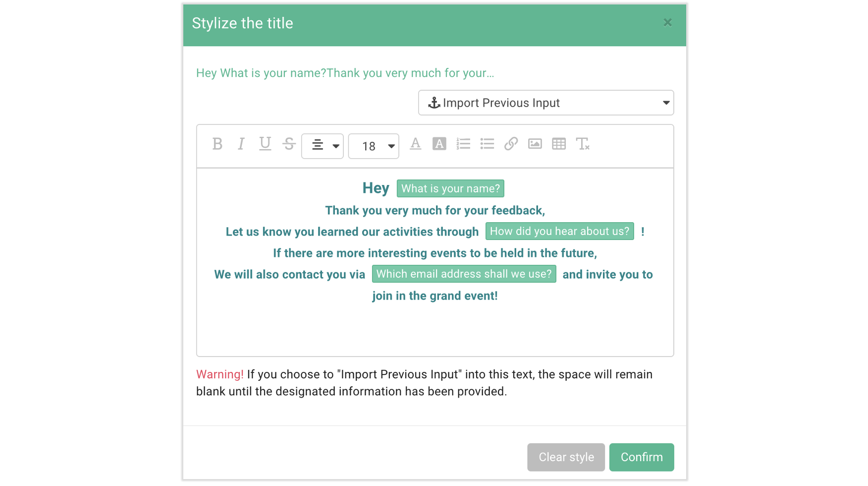Insert a bulleted list
The width and height of the screenshot is (868, 486).
point(487,144)
